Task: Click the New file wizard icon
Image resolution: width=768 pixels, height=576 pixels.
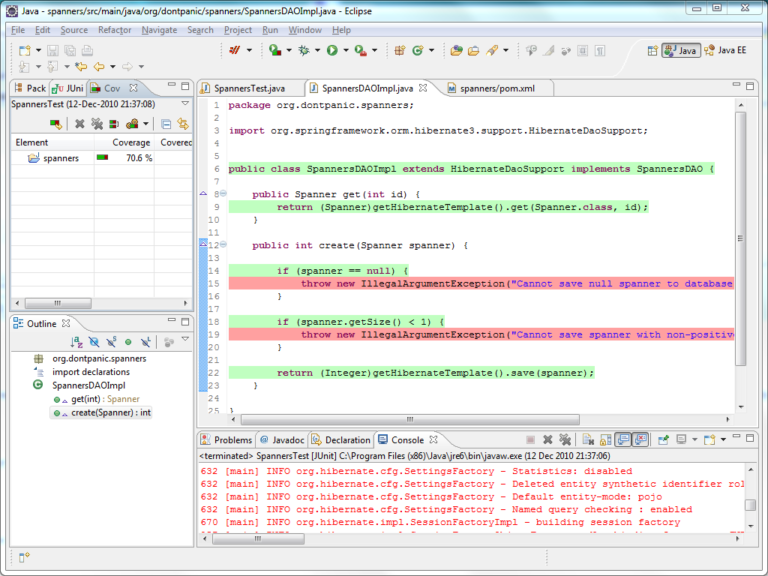Action: [24, 50]
